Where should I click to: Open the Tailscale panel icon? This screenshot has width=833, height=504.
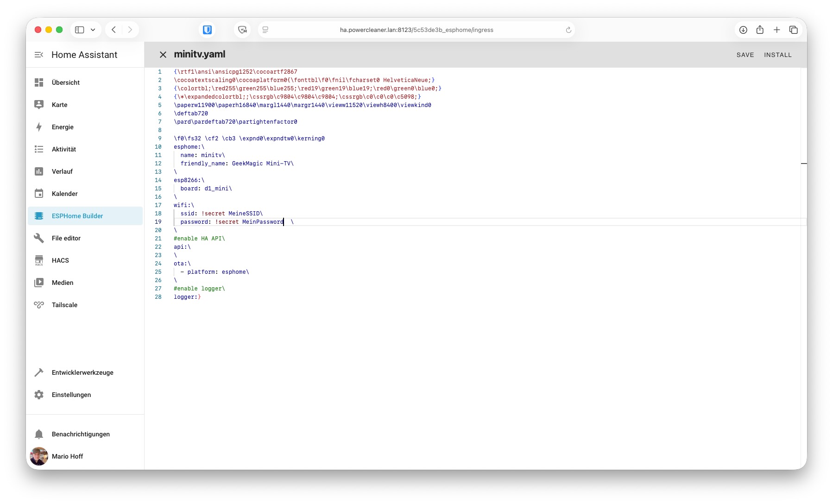click(x=39, y=305)
